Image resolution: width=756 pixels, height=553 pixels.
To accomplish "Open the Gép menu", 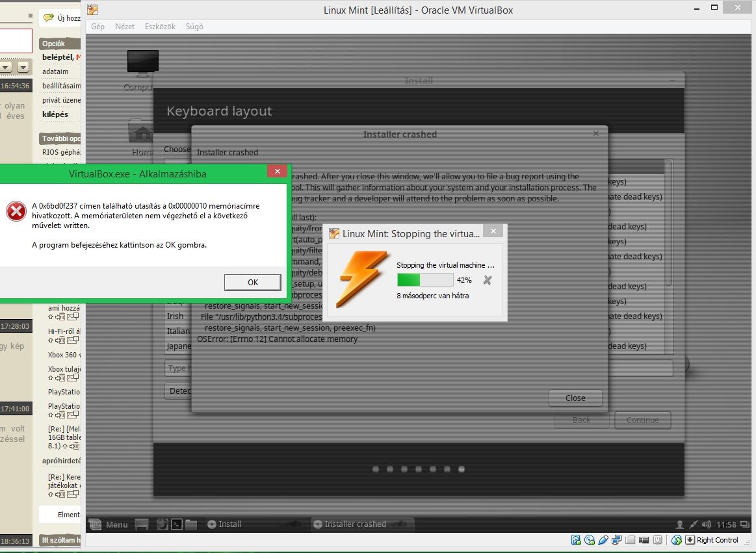I will (98, 27).
